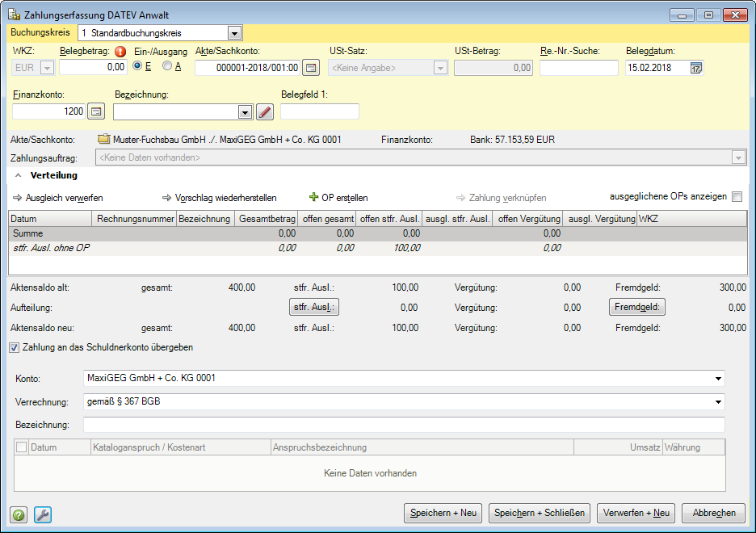Click into the Re.-Nr.-Suche field
The height and width of the screenshot is (533, 756).
(578, 68)
